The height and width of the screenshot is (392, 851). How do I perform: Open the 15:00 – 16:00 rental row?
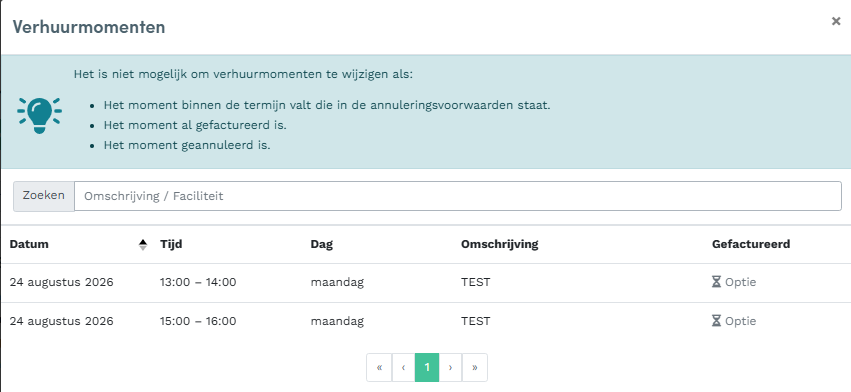(426, 321)
